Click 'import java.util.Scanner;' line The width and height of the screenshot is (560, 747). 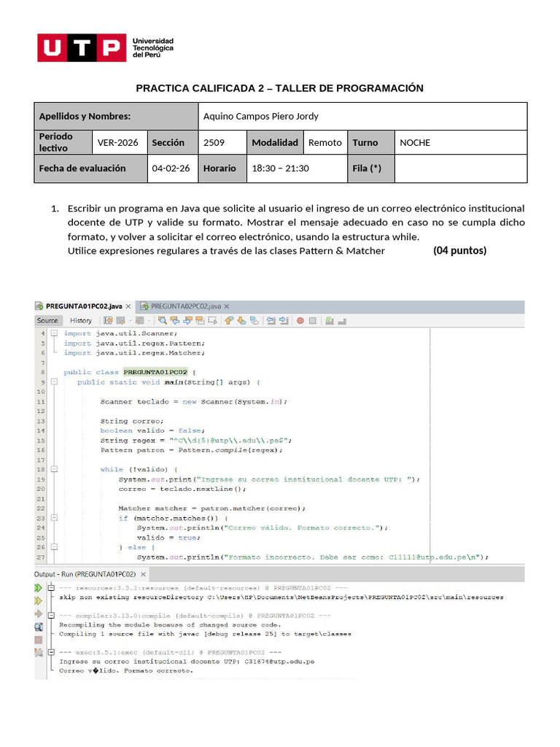pyautogui.click(x=120, y=333)
